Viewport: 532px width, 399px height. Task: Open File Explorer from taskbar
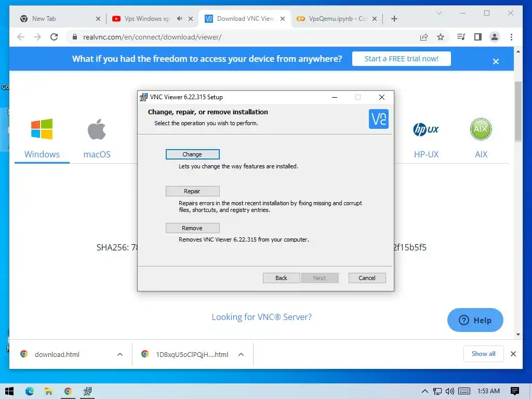coord(48,391)
